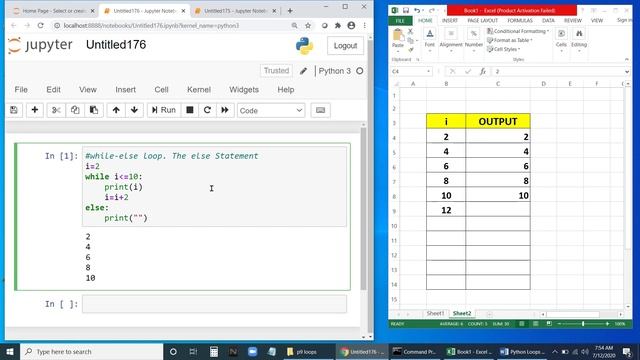Click the Trusted notebook indicator
Viewport: 640px width, 360px height.
[x=276, y=71]
